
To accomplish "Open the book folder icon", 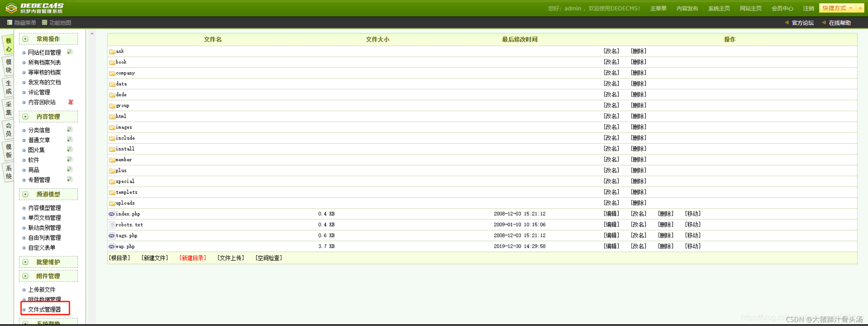I will click(112, 63).
